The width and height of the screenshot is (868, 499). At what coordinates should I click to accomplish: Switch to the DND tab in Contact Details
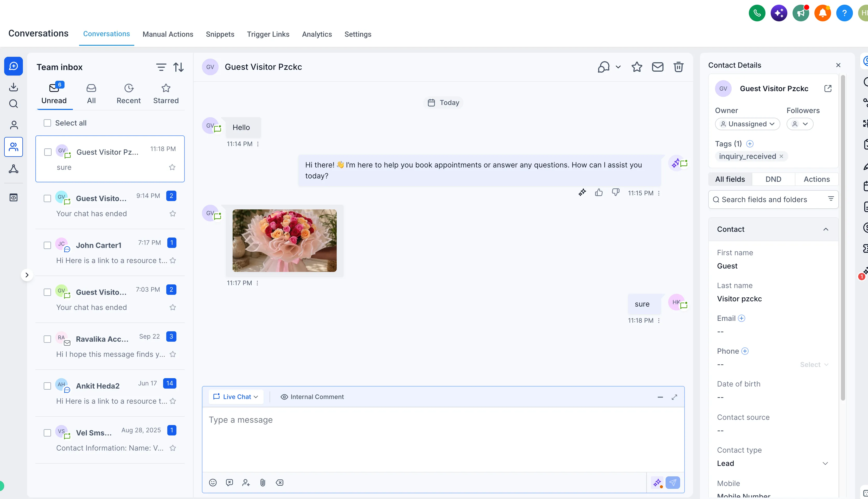click(x=773, y=179)
